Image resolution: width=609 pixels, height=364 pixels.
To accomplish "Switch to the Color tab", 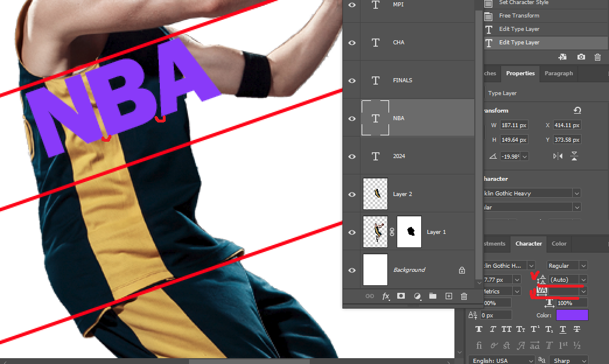I will tap(559, 244).
